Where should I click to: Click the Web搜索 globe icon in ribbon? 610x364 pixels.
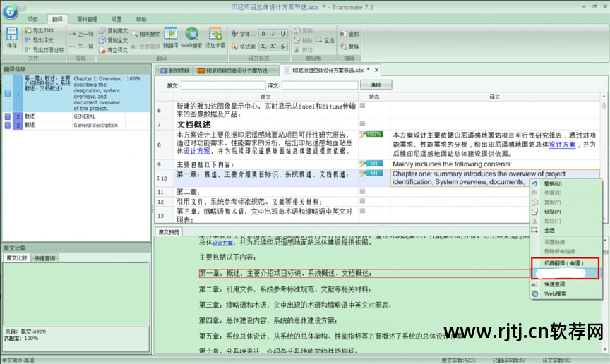192,37
